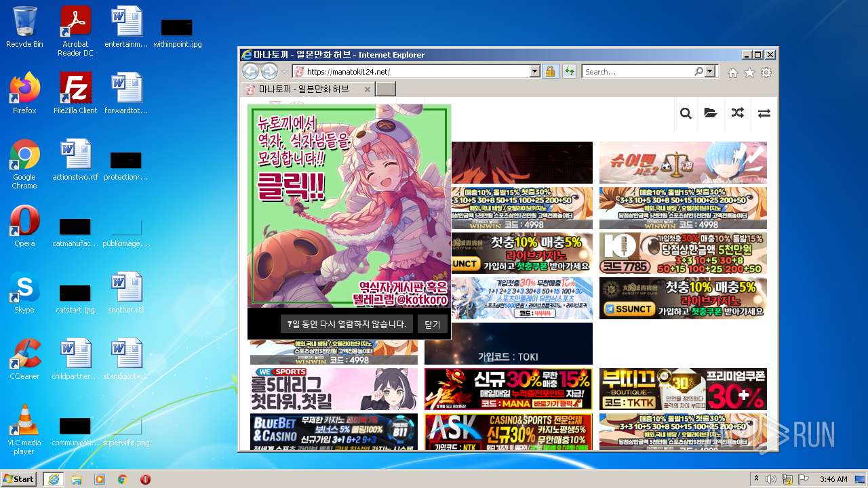868x488 pixels.
Task: Click the BLUEBET & CASINO banner
Action: coord(334,432)
